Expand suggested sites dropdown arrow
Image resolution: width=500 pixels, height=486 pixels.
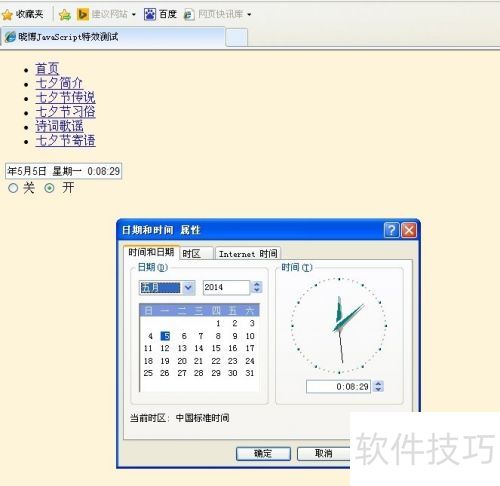tap(134, 15)
